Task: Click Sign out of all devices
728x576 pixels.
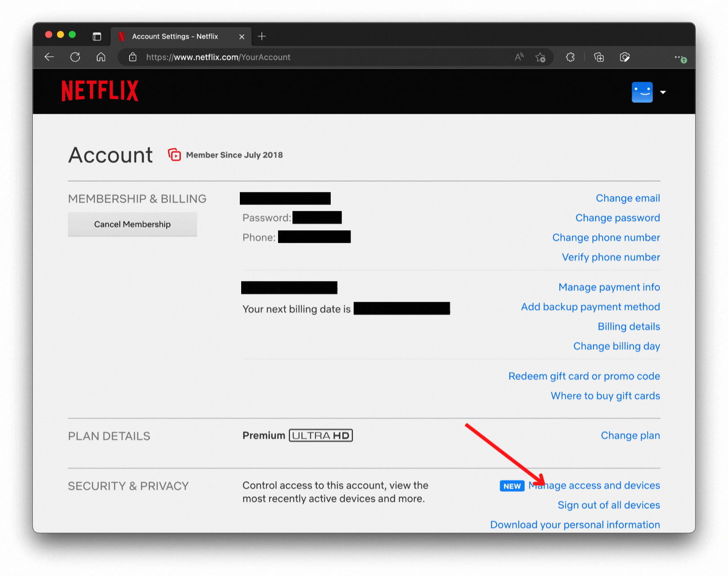Action: (x=609, y=505)
